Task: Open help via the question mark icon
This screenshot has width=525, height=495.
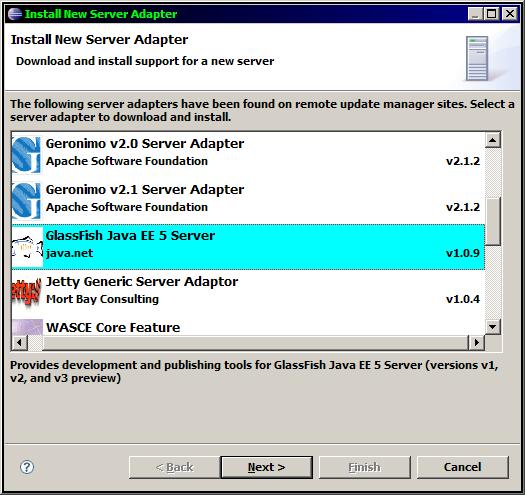Action: pyautogui.click(x=27, y=467)
